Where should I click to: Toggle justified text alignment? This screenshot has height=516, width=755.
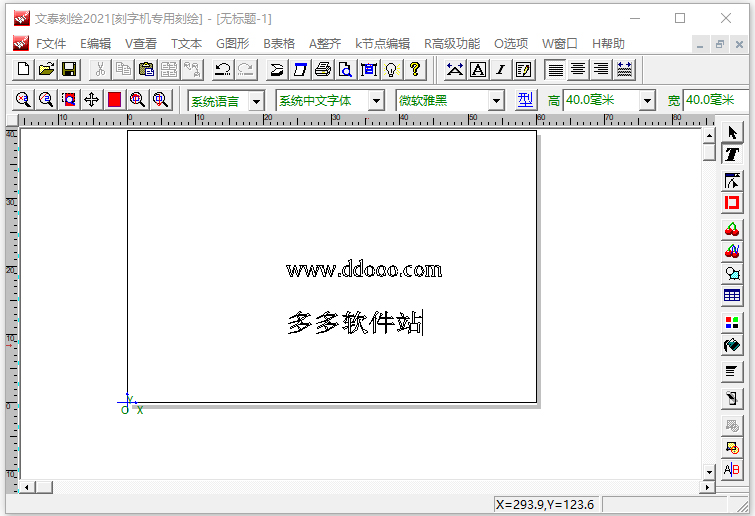pyautogui.click(x=625, y=69)
